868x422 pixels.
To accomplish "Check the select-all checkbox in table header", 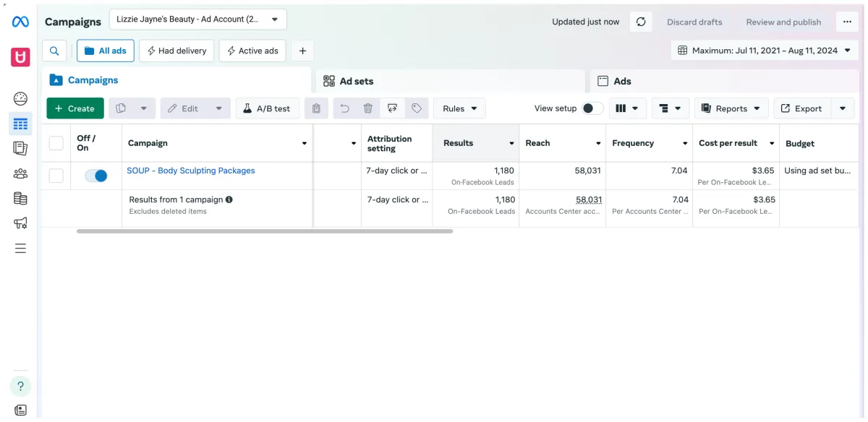I will pos(56,143).
